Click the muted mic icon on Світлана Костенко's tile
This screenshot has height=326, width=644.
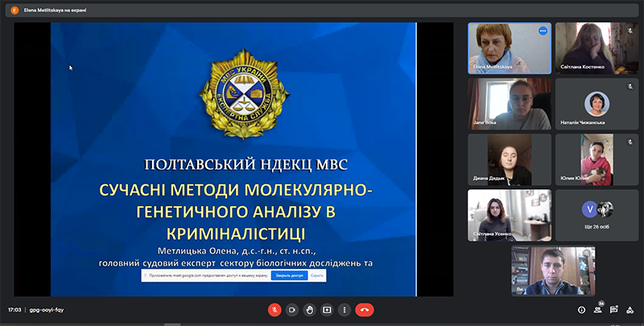coord(630,31)
